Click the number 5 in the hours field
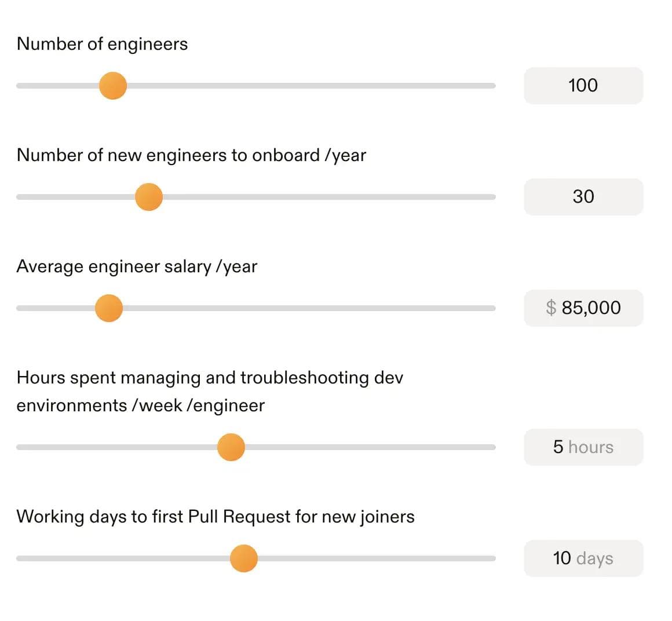The width and height of the screenshot is (672, 621). click(x=558, y=447)
